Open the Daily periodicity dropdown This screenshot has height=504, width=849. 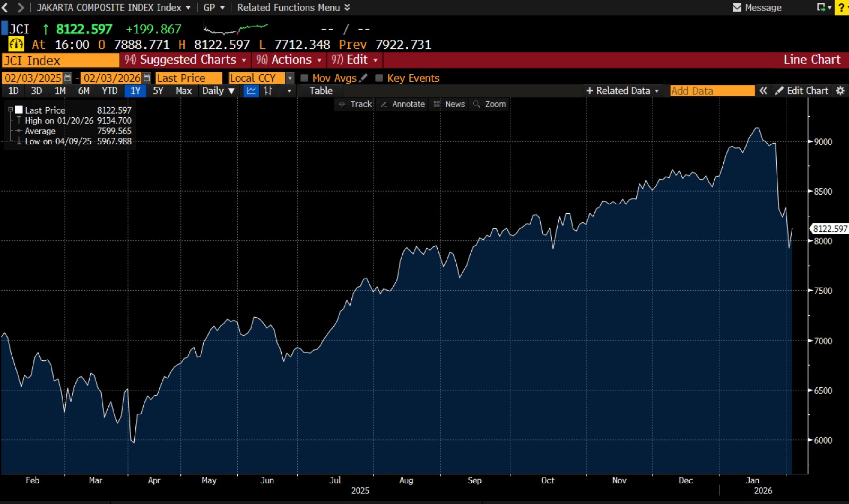218,91
